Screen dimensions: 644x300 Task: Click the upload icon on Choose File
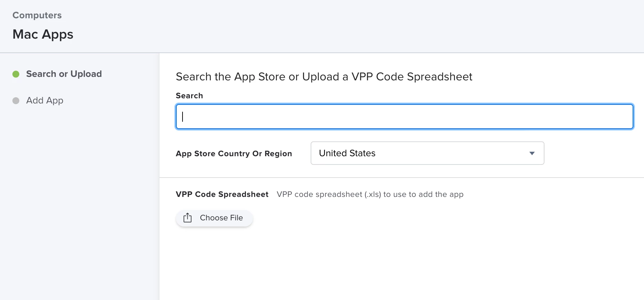(x=187, y=218)
